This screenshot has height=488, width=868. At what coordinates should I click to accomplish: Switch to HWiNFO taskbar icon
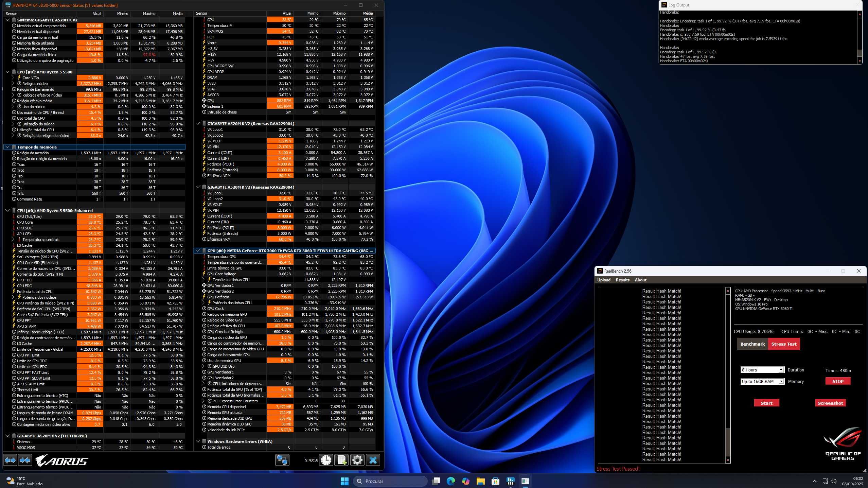point(510,481)
